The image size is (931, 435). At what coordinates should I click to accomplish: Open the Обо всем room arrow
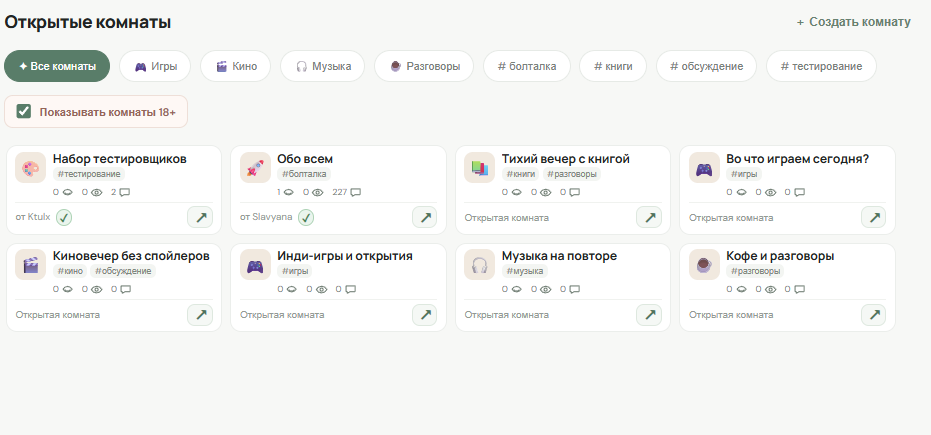(425, 217)
